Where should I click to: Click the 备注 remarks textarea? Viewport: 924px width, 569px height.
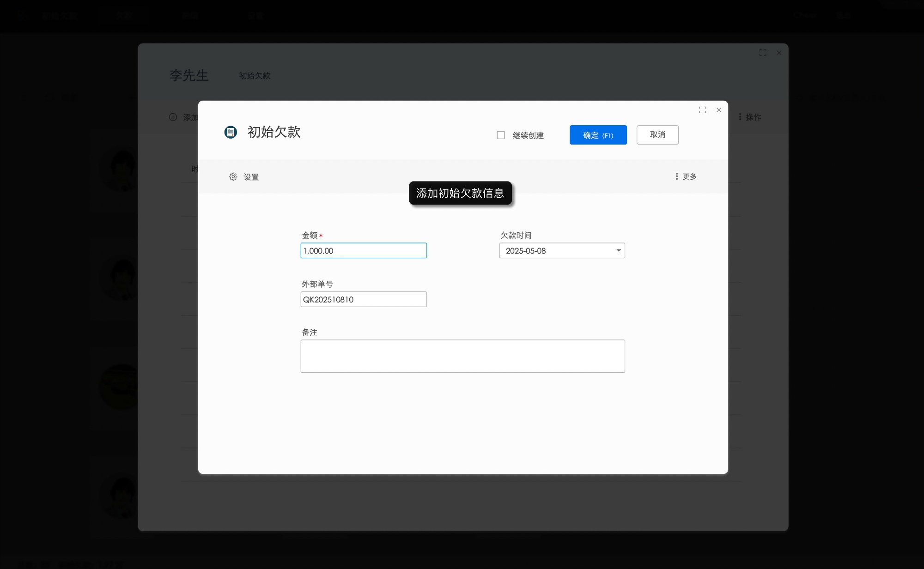pos(462,356)
